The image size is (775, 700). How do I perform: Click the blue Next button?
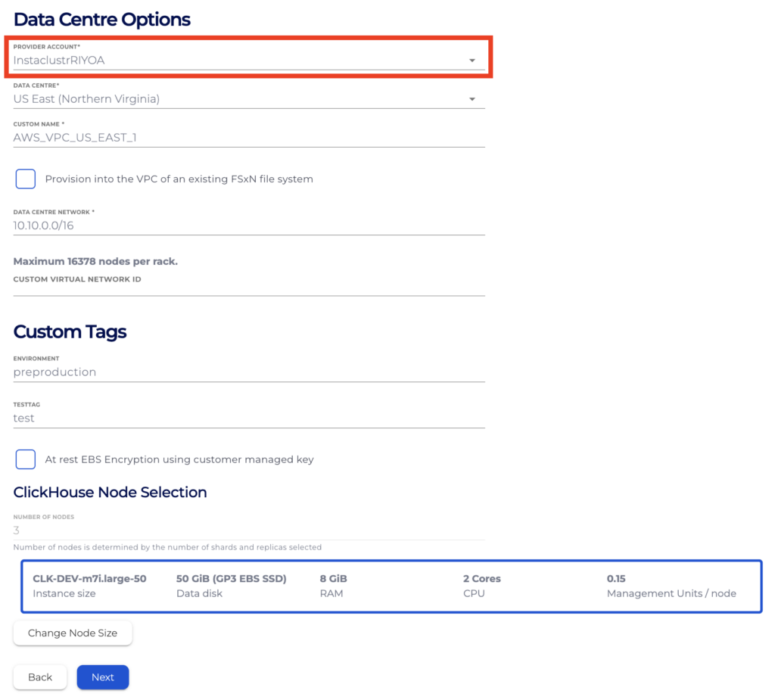click(x=103, y=677)
